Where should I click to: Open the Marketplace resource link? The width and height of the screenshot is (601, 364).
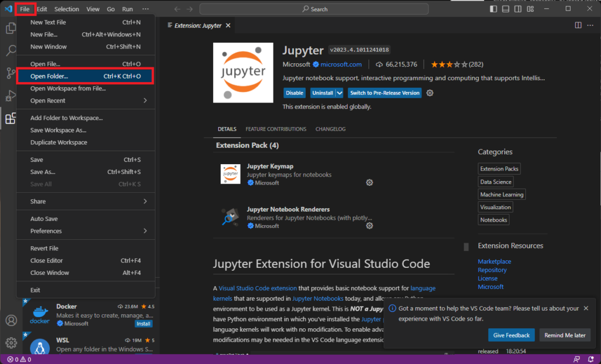(x=494, y=261)
